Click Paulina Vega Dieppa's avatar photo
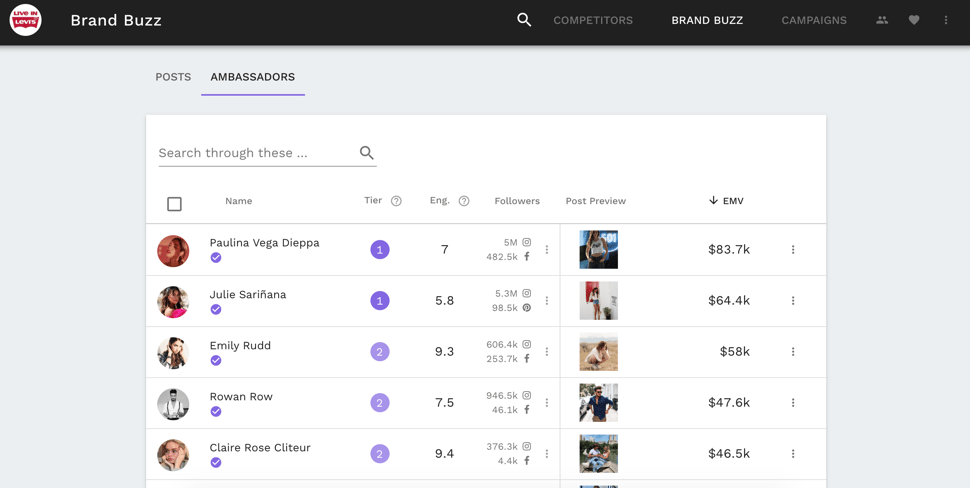Viewport: 970px width, 488px height. click(173, 251)
